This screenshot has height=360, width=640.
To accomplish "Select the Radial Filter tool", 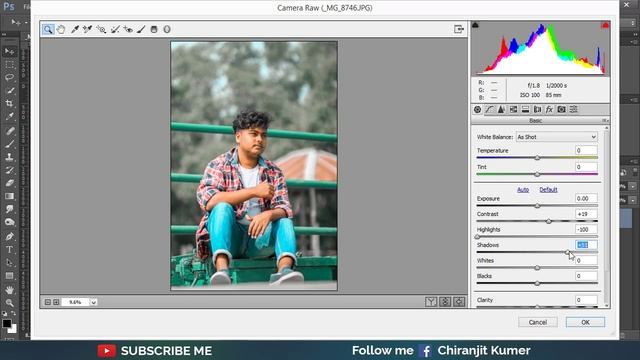I will coord(167,29).
